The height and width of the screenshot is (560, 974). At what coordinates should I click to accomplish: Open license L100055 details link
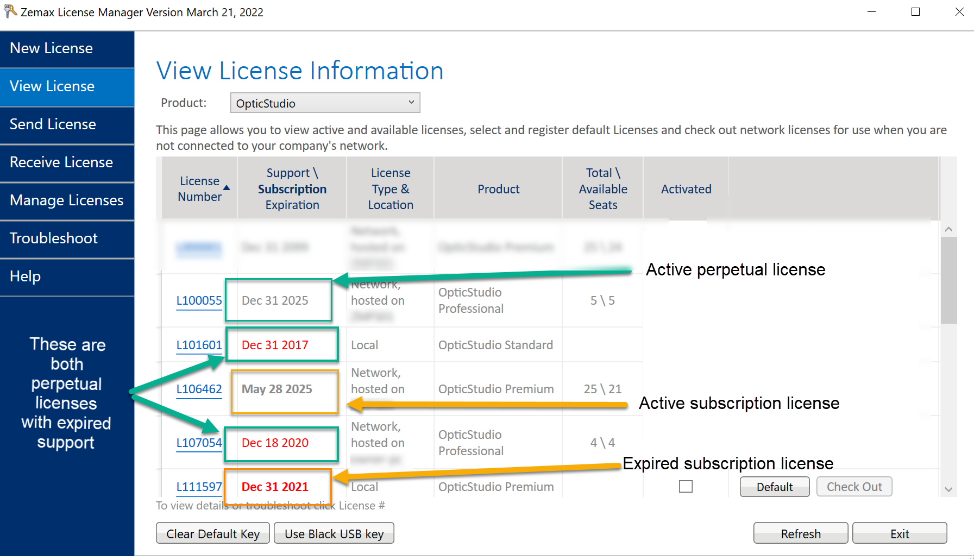199,301
